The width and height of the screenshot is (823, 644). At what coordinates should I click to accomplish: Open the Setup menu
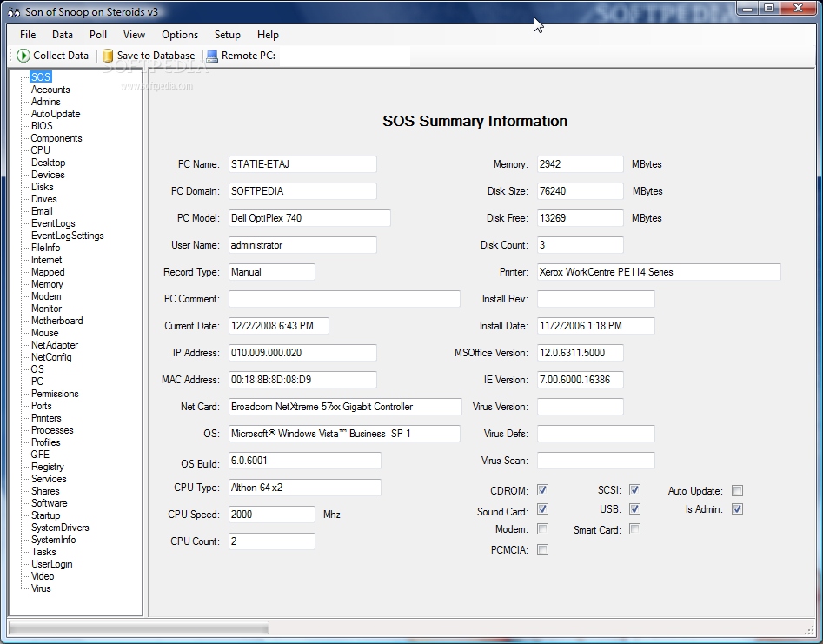[228, 35]
